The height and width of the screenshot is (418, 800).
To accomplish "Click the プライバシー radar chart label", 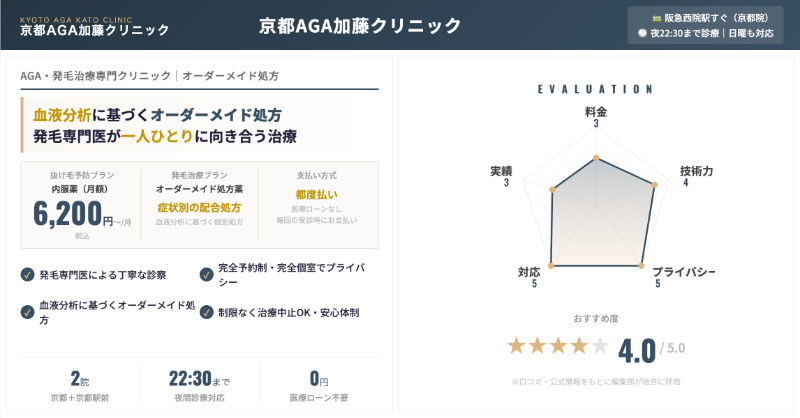I will click(x=684, y=272).
